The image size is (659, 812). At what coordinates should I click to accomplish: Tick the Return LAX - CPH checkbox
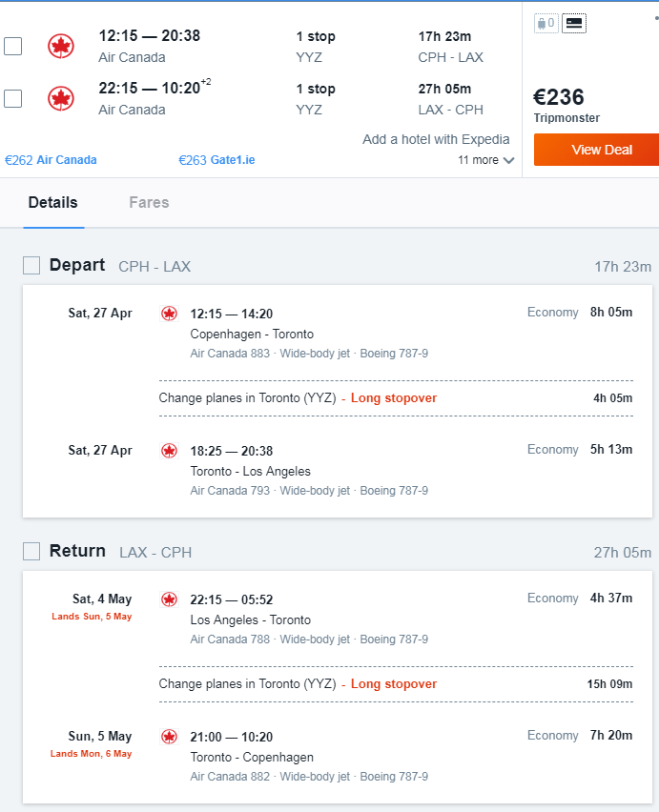[31, 552]
